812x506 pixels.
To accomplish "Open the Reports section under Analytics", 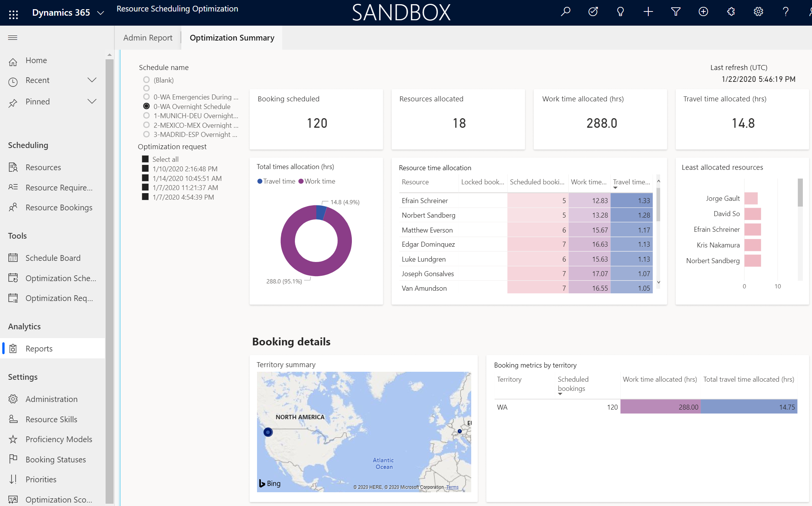I will 39,348.
